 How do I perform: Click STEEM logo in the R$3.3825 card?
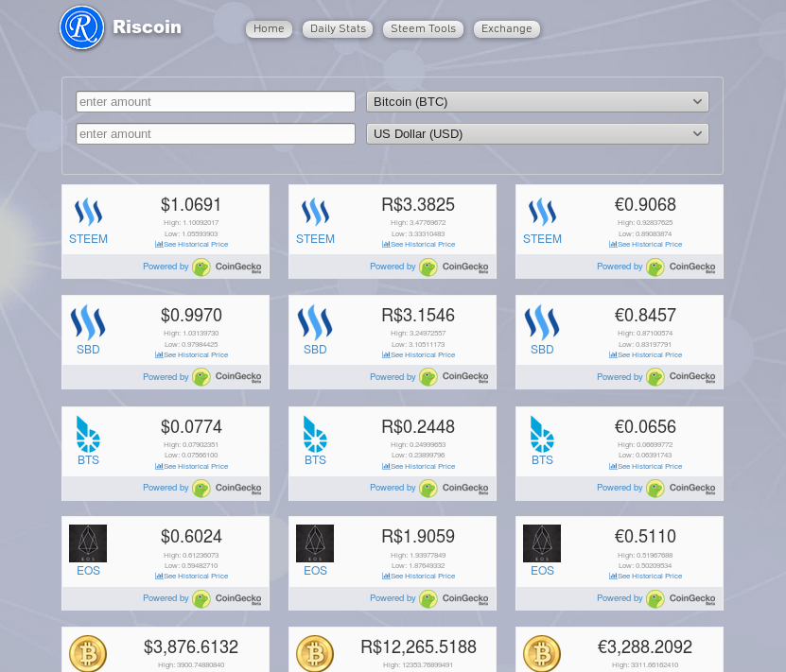(315, 213)
